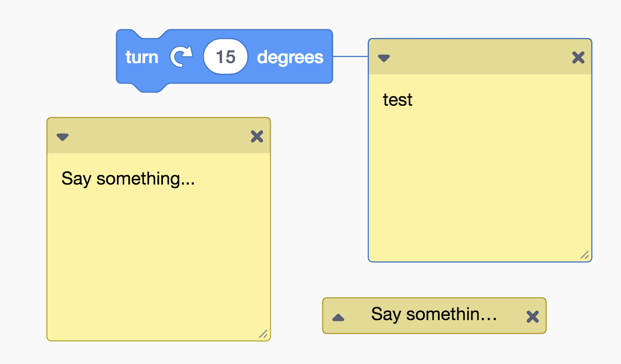Select the blue turn degrees block by its 'turn' word

[142, 57]
